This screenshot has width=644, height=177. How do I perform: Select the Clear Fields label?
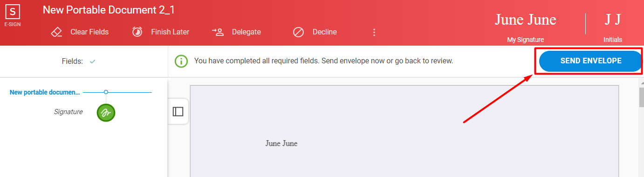89,32
